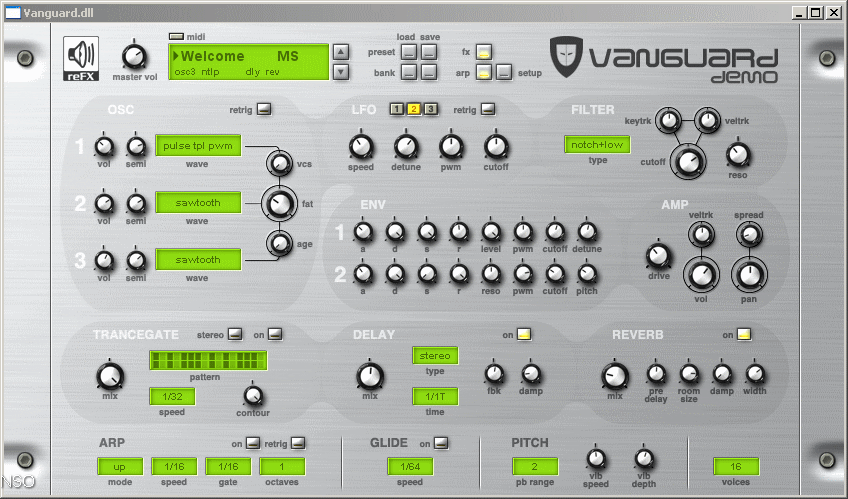Viewport: 848px width, 499px height.
Task: Open delay type stereo selector
Action: point(435,356)
